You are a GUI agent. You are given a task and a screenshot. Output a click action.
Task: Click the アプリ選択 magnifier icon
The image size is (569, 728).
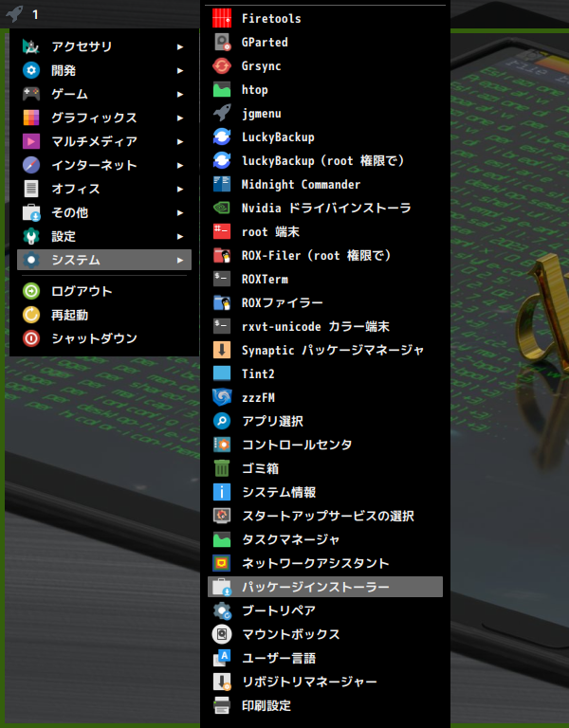tap(222, 421)
